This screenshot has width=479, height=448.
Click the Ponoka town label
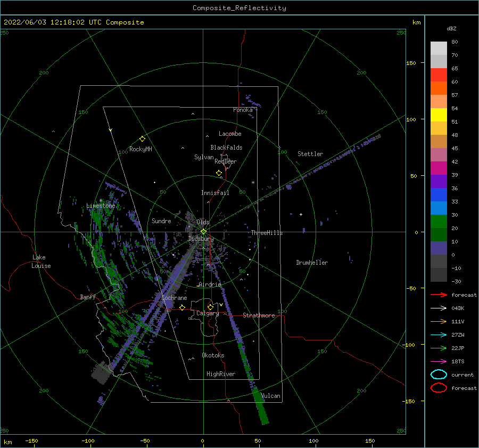[243, 110]
